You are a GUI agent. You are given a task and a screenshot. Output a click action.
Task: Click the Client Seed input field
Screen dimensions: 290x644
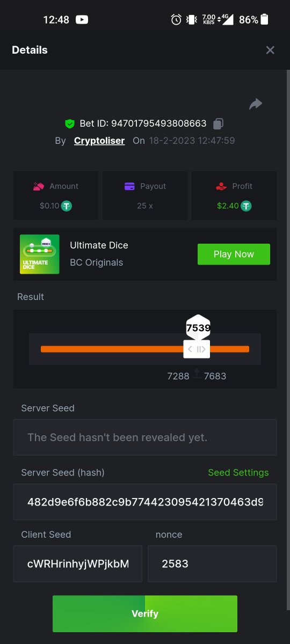pyautogui.click(x=78, y=564)
